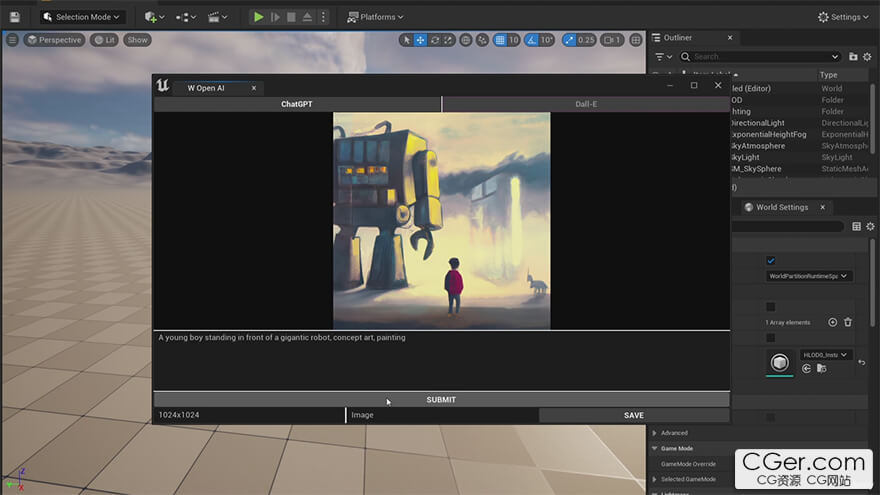Close the World Settings tab
This screenshot has height=495, width=880.
(x=823, y=207)
